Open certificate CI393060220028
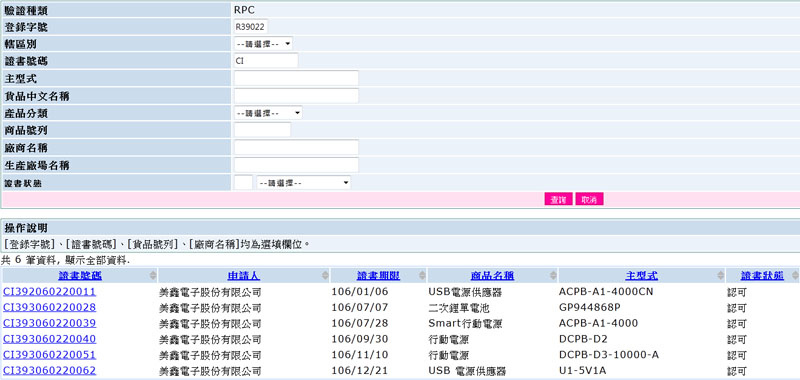 (49, 308)
